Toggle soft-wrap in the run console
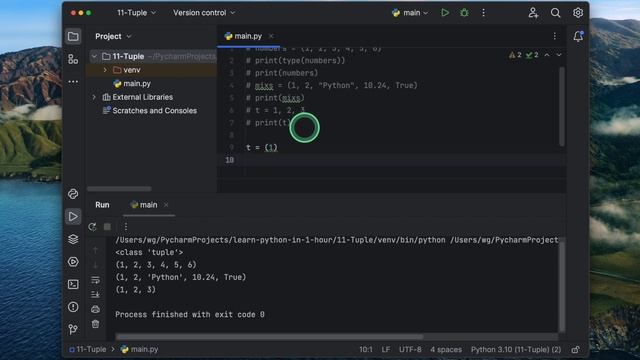The width and height of the screenshot is (640, 360). pos(96,280)
